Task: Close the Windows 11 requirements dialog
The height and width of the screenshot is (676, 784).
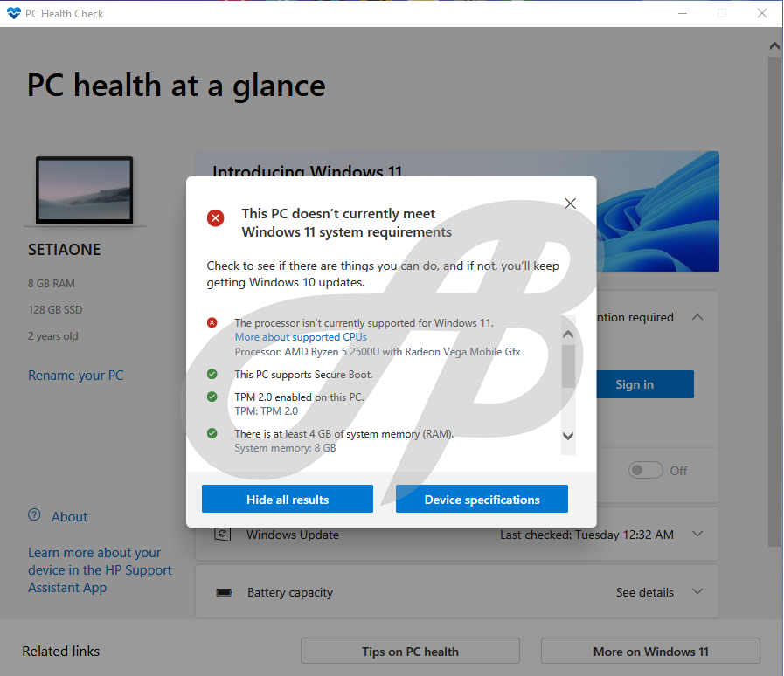Action: [x=570, y=203]
